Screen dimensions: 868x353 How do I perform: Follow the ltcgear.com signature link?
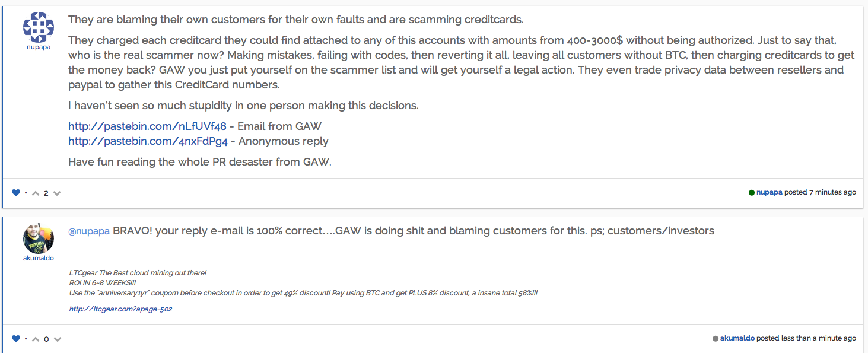pos(120,309)
